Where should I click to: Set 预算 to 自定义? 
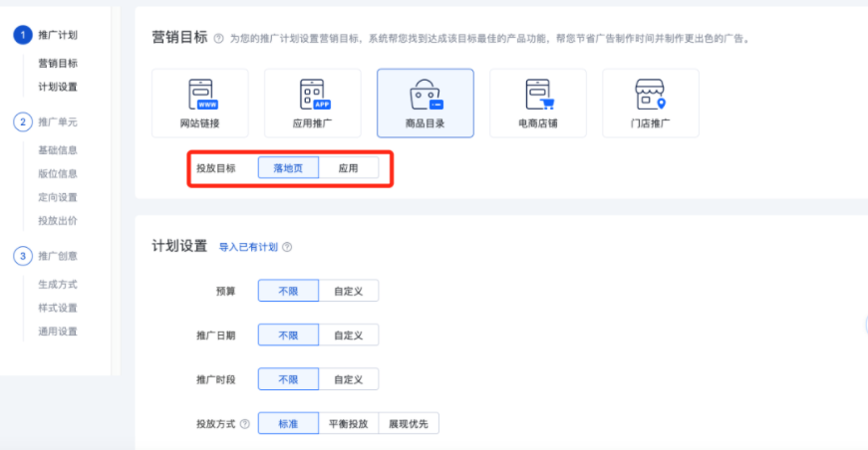[348, 291]
